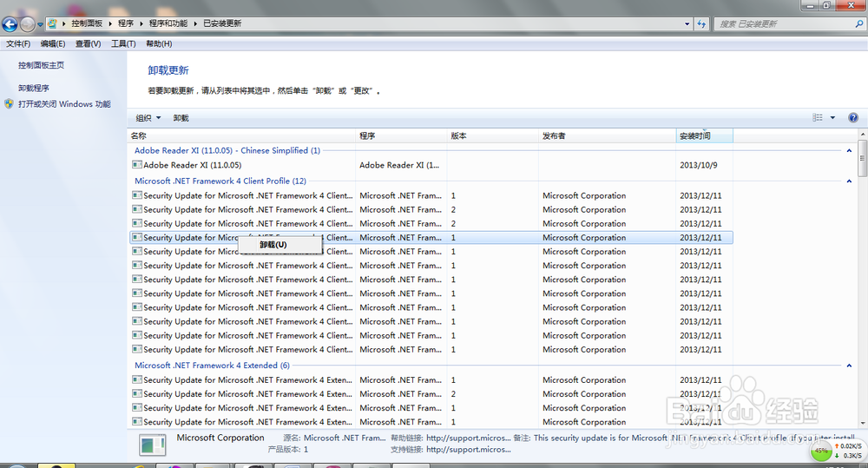Click icon of last Client Profile security update
This screenshot has height=468, width=868.
pos(137,349)
